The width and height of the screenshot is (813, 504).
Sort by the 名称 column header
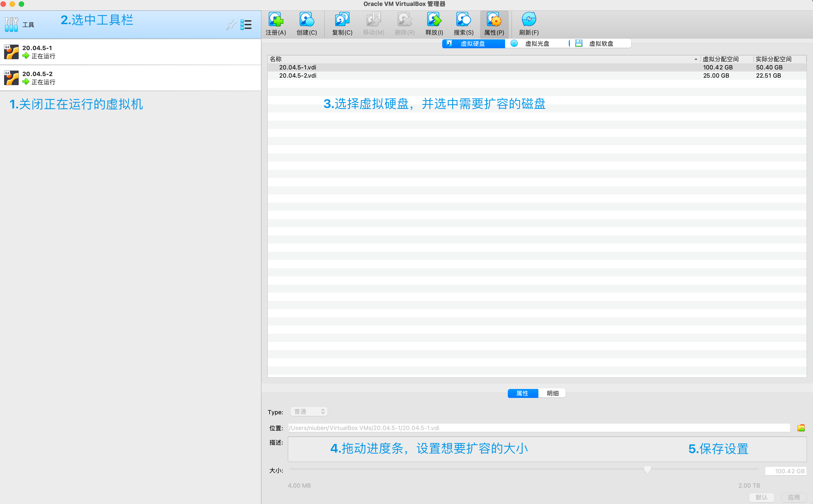coord(484,59)
